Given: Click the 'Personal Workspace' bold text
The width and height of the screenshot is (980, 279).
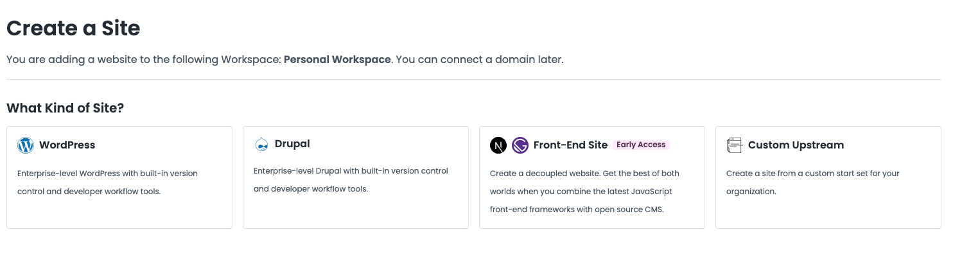Looking at the screenshot, I should point(337,59).
